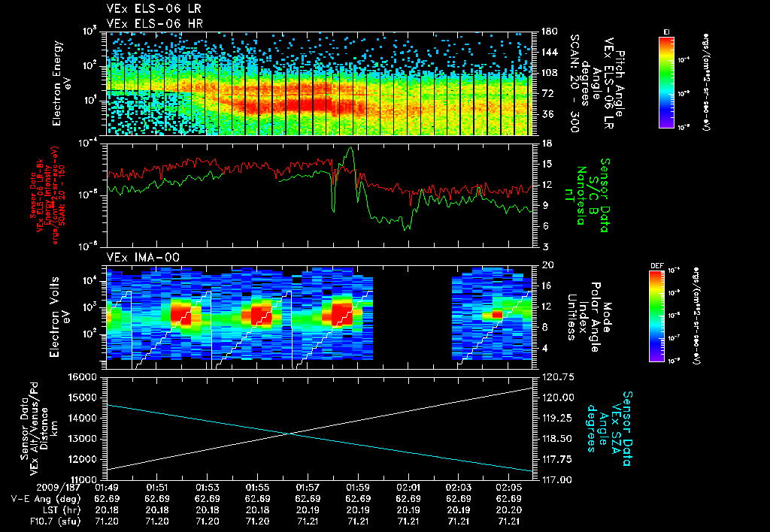Select the 'VEx ELS-06 LR' panel title
770x532 pixels.
(x=153, y=9)
